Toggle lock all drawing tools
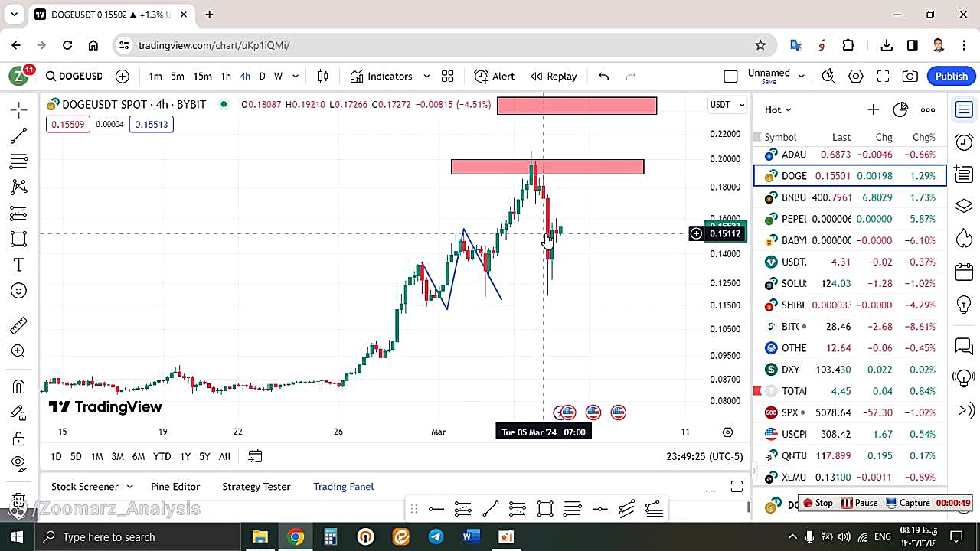980x551 pixels. [19, 439]
